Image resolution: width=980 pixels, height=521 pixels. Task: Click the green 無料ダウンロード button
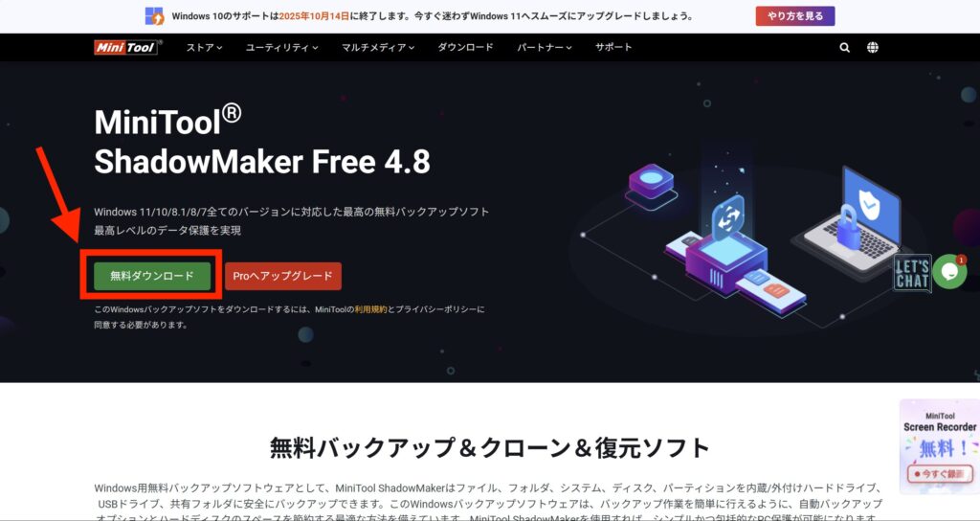152,276
